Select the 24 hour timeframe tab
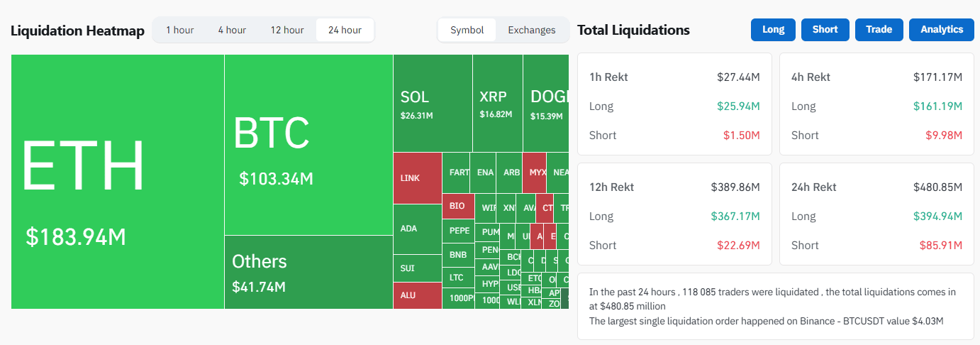980x345 pixels. tap(345, 30)
